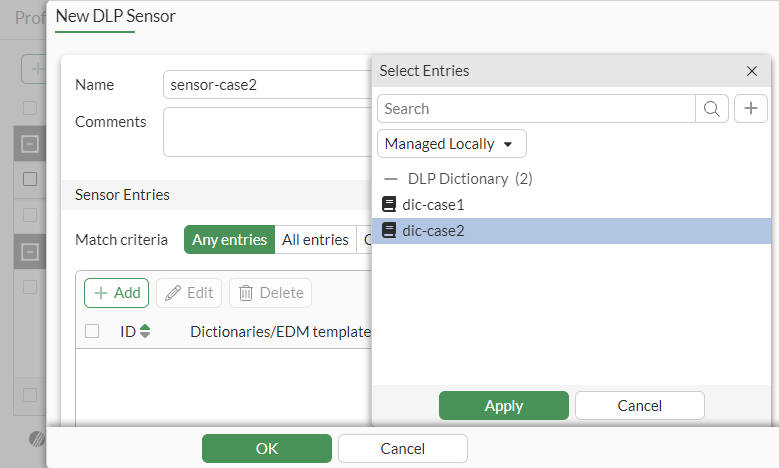Viewport: 779px width, 468px height.
Task: Click the search magnifier icon
Action: click(711, 109)
